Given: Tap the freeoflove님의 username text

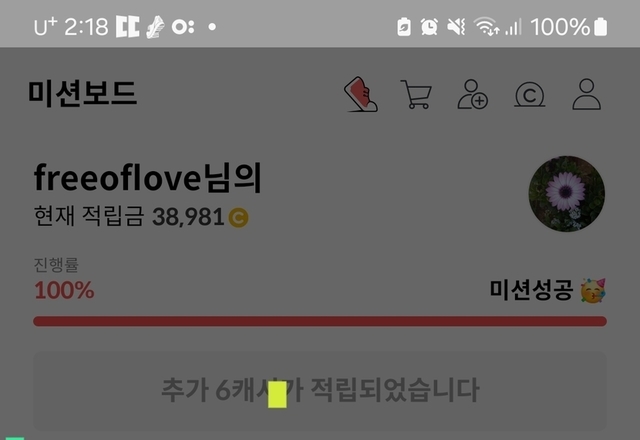Looking at the screenshot, I should pos(148,178).
